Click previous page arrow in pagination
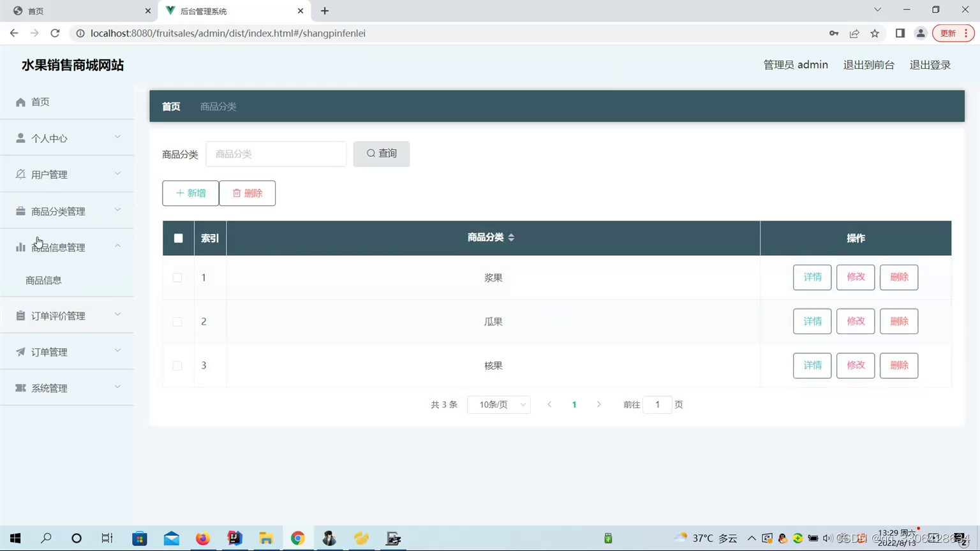 tap(549, 404)
